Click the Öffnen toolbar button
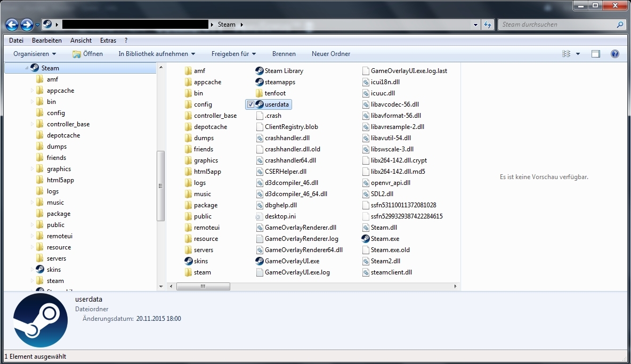 click(x=88, y=54)
